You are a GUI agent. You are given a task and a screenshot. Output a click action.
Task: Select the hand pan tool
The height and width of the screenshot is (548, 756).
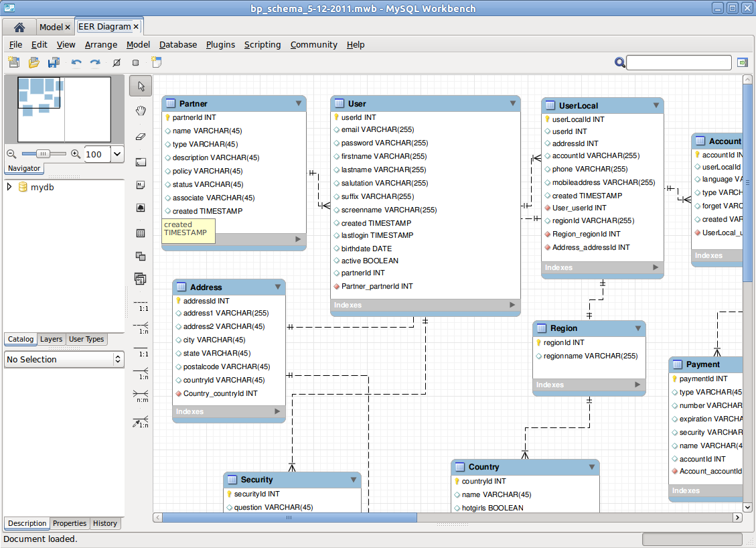141,111
